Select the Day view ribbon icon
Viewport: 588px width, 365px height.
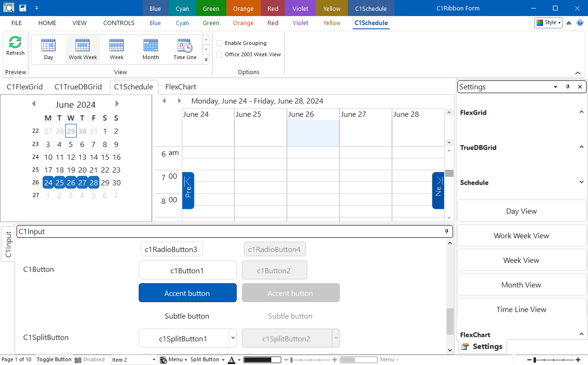(x=48, y=45)
